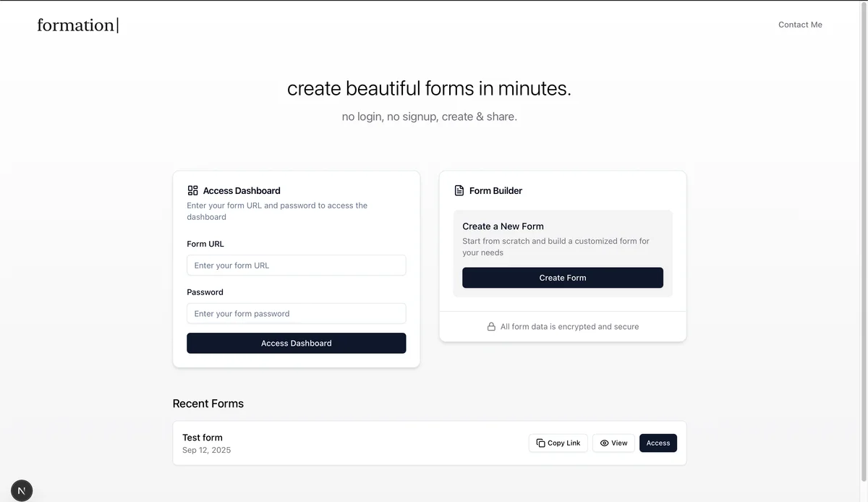Click the Access Dashboard card title

242,191
